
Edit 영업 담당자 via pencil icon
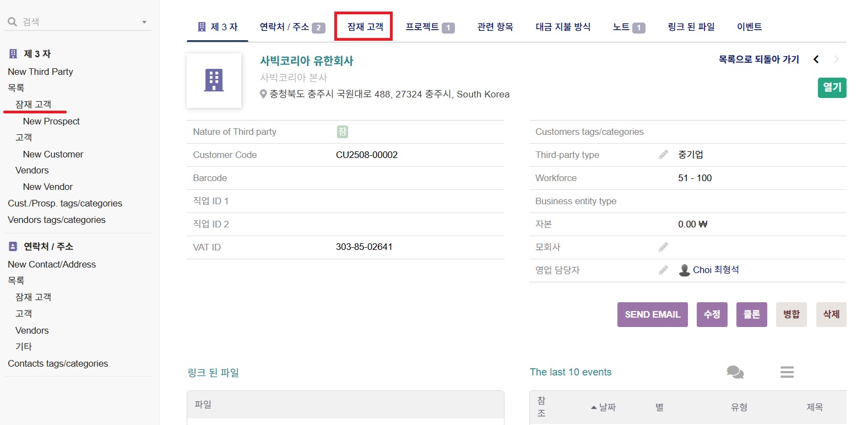(x=663, y=270)
